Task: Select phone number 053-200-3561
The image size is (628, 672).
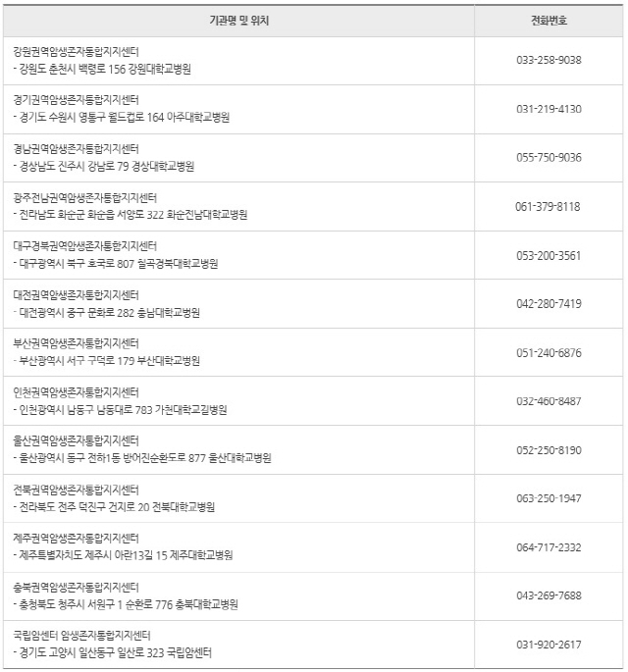Action: (x=549, y=255)
